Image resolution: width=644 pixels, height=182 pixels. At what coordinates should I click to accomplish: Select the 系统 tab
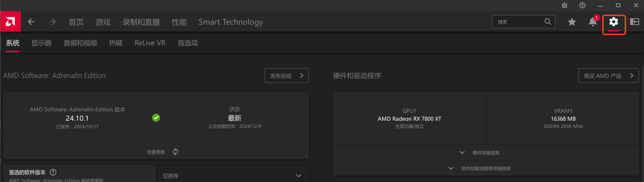(x=13, y=43)
